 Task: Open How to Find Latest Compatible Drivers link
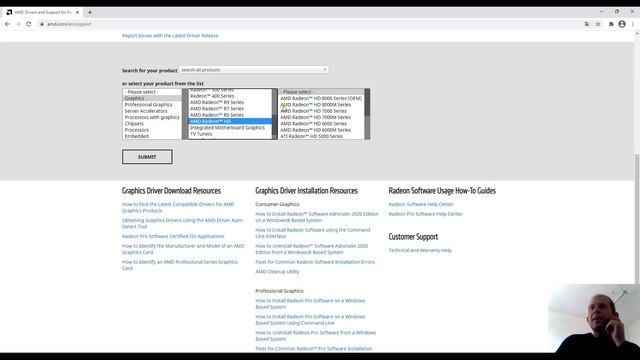178,207
